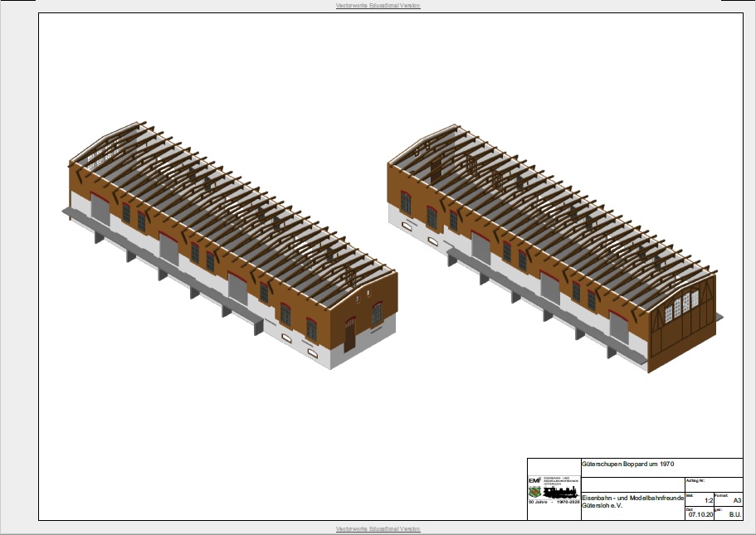Click 'Eisenbahn - und Modellbahnfreunde Gütersloh e.V.' text
This screenshot has height=535, width=756.
632,501
